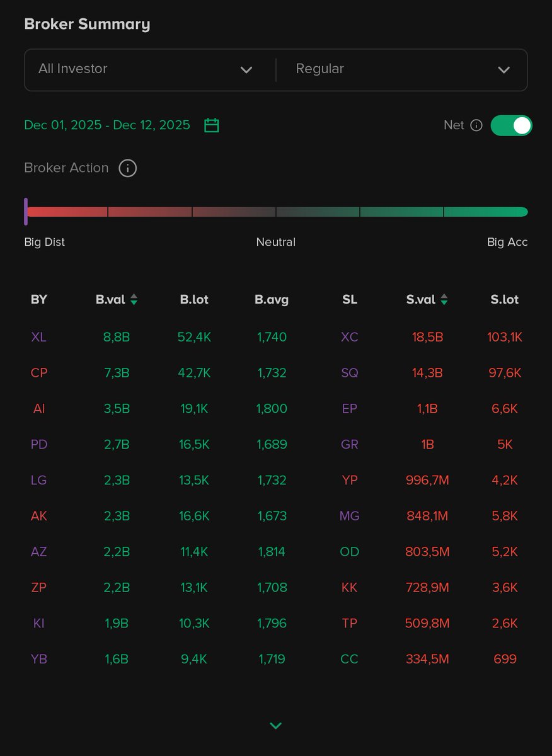Click the 699 sell lot
Screen dimensions: 552x756
[x=505, y=659]
